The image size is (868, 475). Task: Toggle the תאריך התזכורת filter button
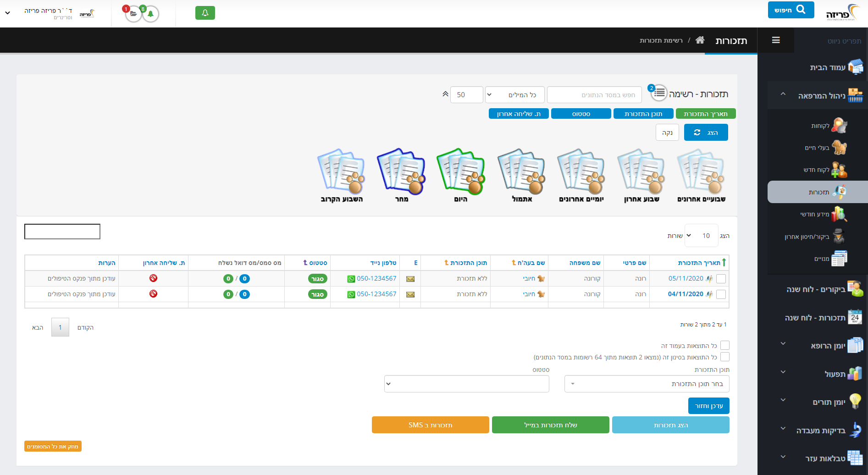(706, 114)
